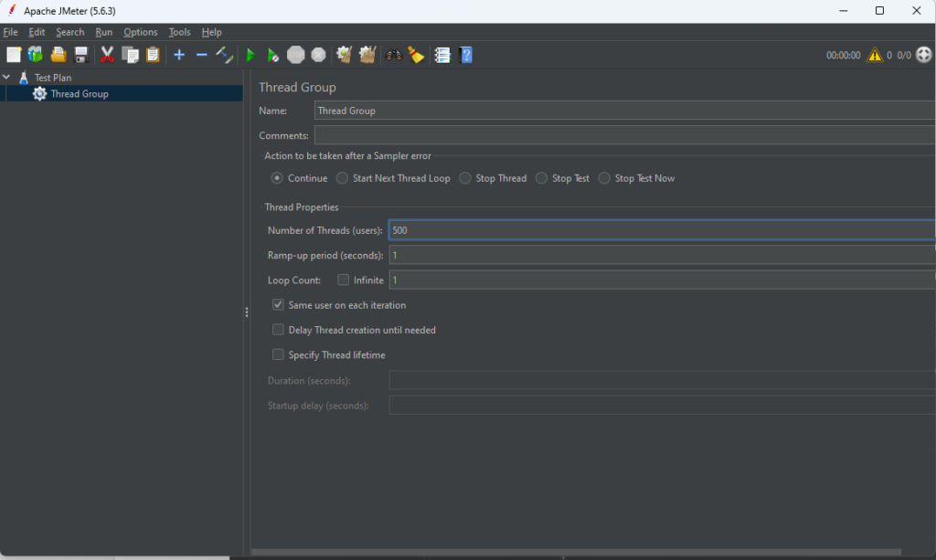Click the yellow warning log viewer icon

pyautogui.click(x=875, y=55)
